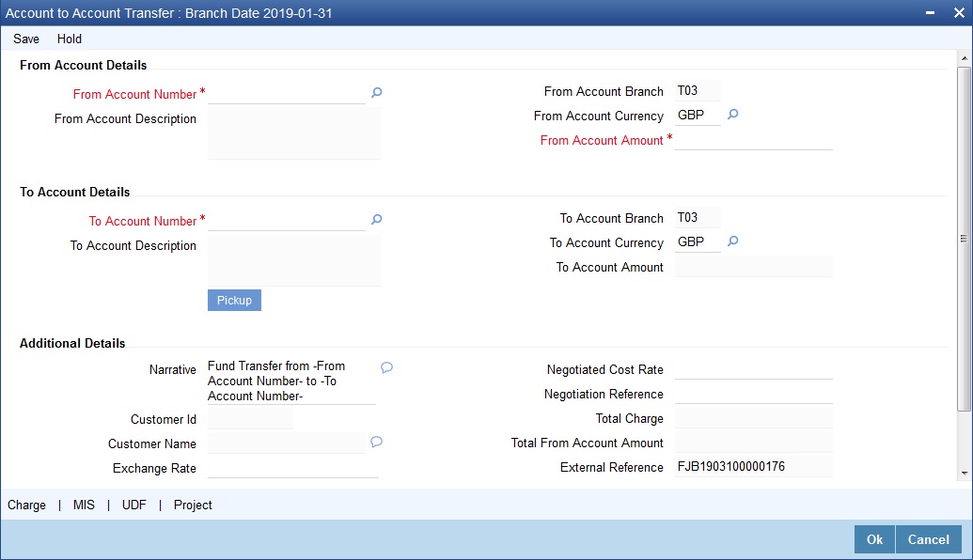Click the From Account Description box
973x560 pixels.
pos(295,133)
